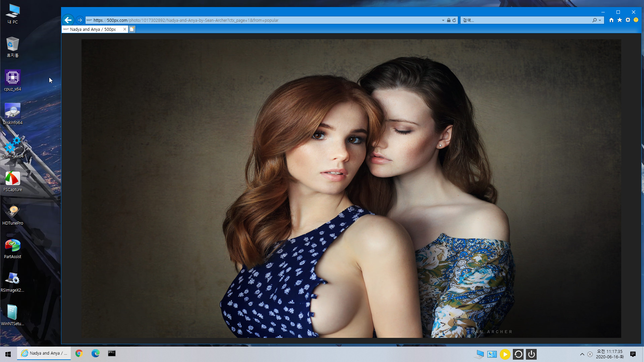Open the command prompt taskbar icon
The height and width of the screenshot is (362, 644).
[112, 353]
